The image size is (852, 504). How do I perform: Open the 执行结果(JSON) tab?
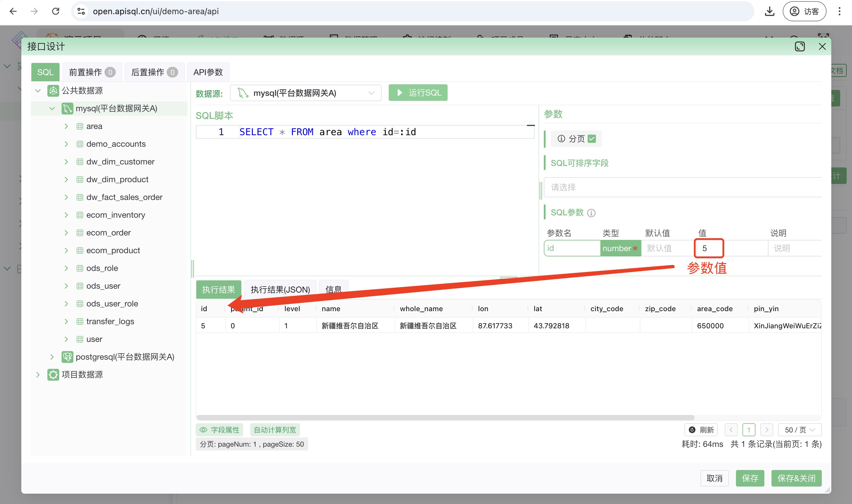280,289
